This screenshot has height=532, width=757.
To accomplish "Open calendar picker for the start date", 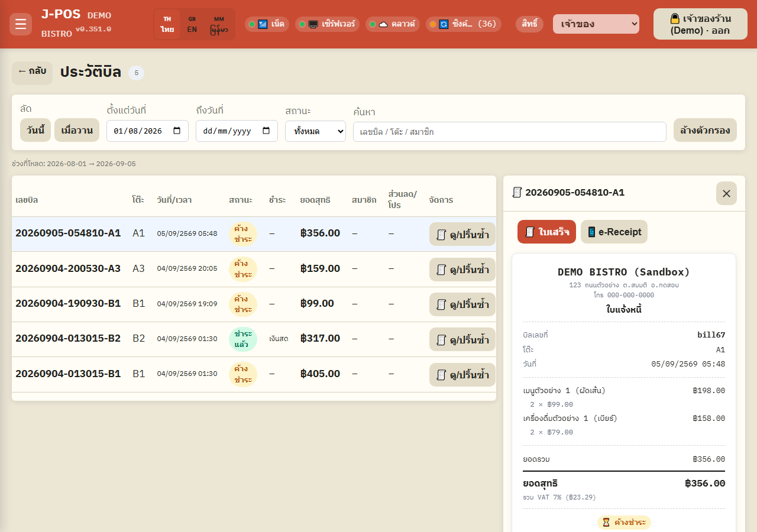I will 177,131.
